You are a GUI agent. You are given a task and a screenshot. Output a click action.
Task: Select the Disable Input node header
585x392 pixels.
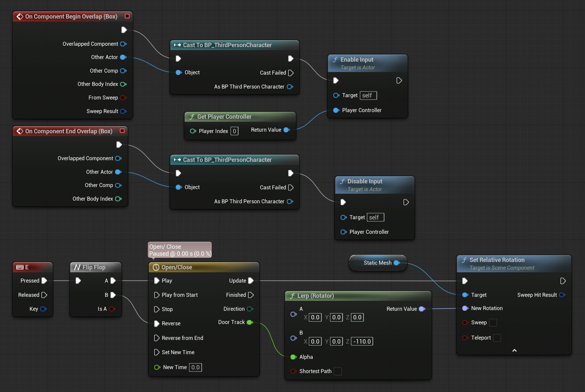click(x=365, y=181)
